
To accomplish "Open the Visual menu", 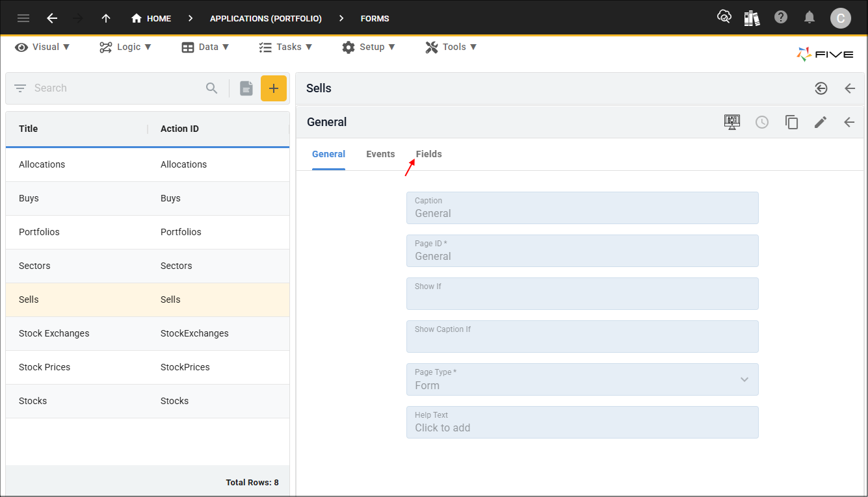I will tap(42, 47).
